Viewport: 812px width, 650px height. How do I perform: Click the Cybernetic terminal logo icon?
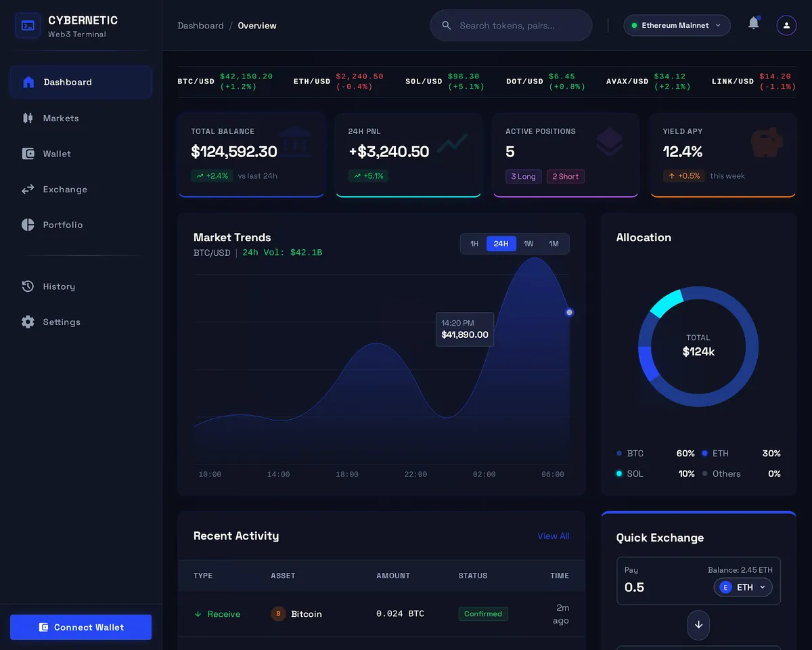pyautogui.click(x=28, y=26)
